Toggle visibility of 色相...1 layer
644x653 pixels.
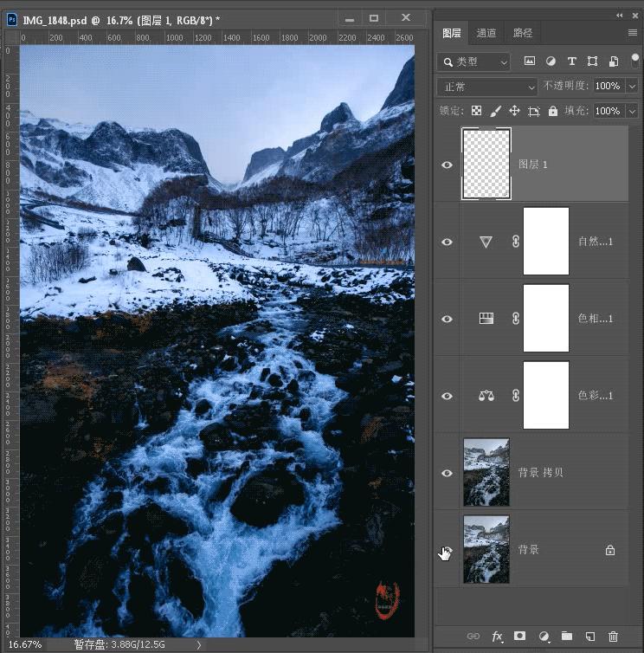(x=448, y=319)
